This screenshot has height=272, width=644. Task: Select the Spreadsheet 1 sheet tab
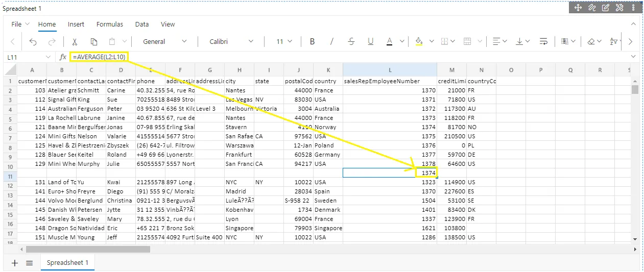click(x=68, y=263)
